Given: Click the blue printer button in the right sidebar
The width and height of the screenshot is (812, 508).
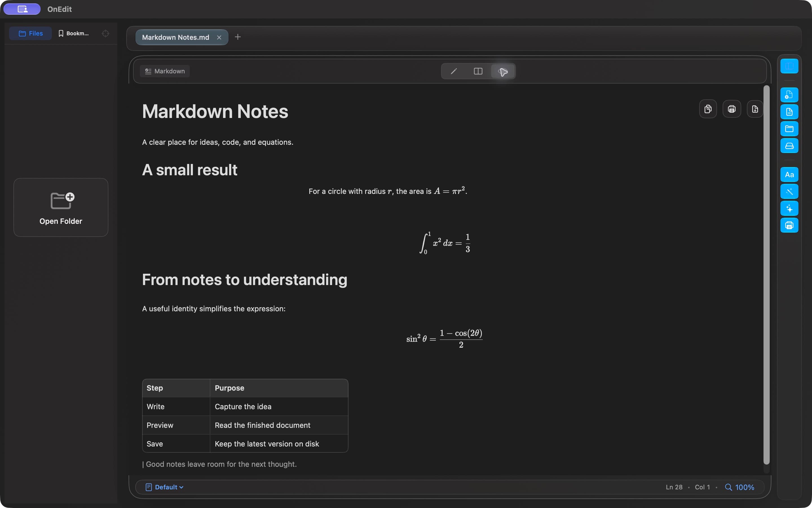Looking at the screenshot, I should coord(789,225).
